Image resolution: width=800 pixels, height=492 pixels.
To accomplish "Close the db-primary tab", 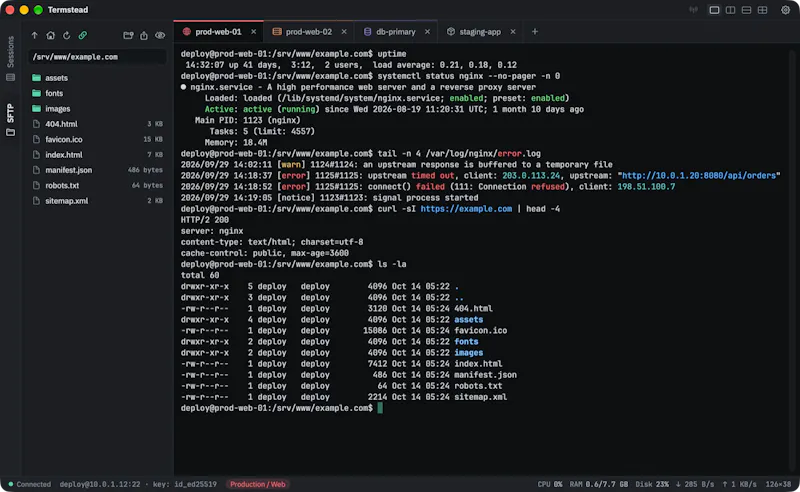I will 427,32.
